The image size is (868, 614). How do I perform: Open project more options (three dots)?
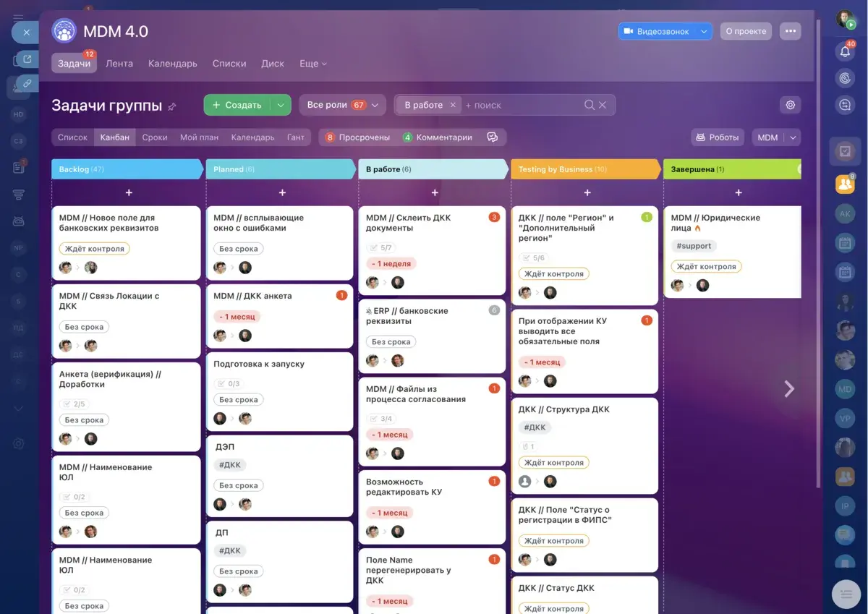point(790,31)
